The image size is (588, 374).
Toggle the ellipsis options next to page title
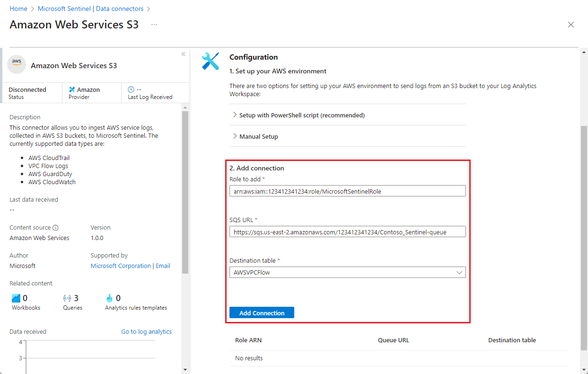coord(154,25)
